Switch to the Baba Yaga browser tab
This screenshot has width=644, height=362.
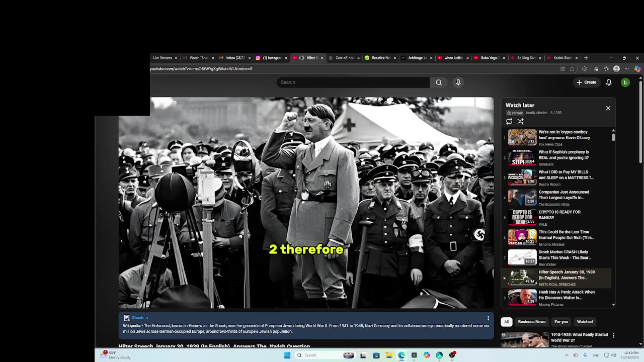click(x=489, y=58)
